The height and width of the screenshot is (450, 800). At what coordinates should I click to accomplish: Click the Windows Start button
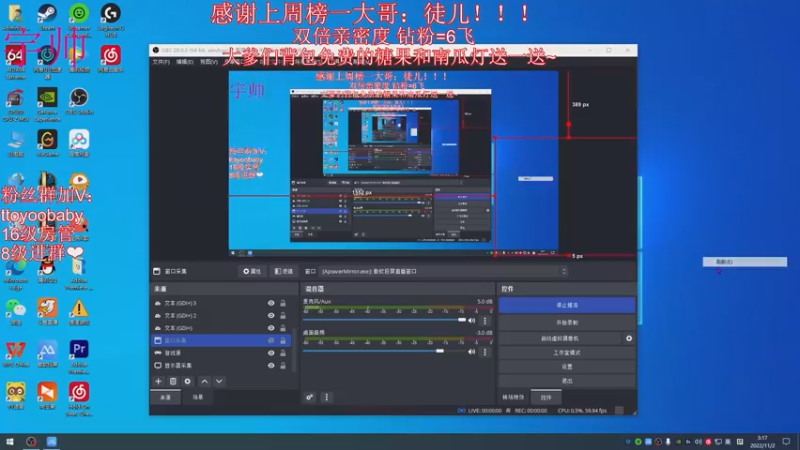click(x=10, y=441)
